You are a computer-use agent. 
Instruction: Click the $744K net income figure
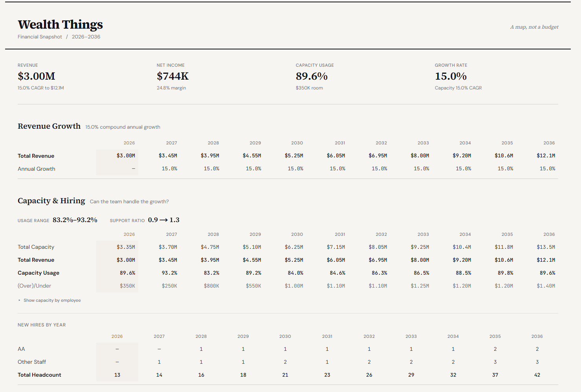[173, 76]
